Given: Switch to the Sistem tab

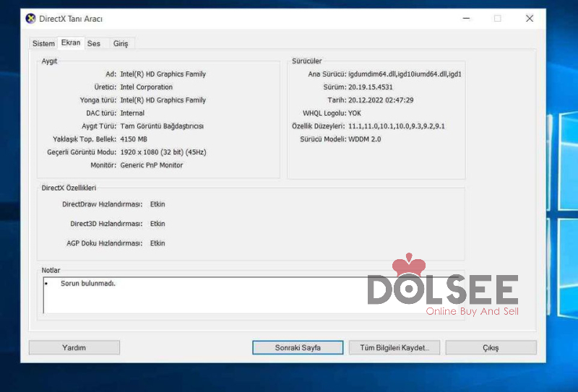Looking at the screenshot, I should point(43,44).
